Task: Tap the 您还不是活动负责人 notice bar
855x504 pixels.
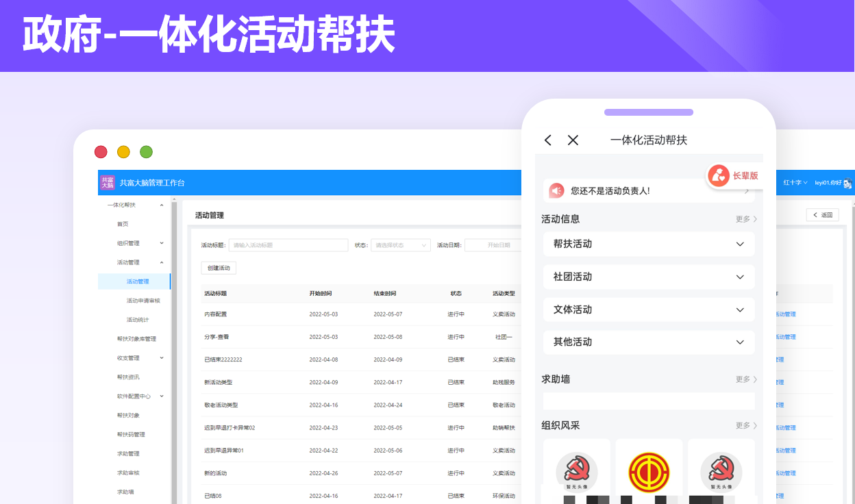Action: click(x=649, y=191)
